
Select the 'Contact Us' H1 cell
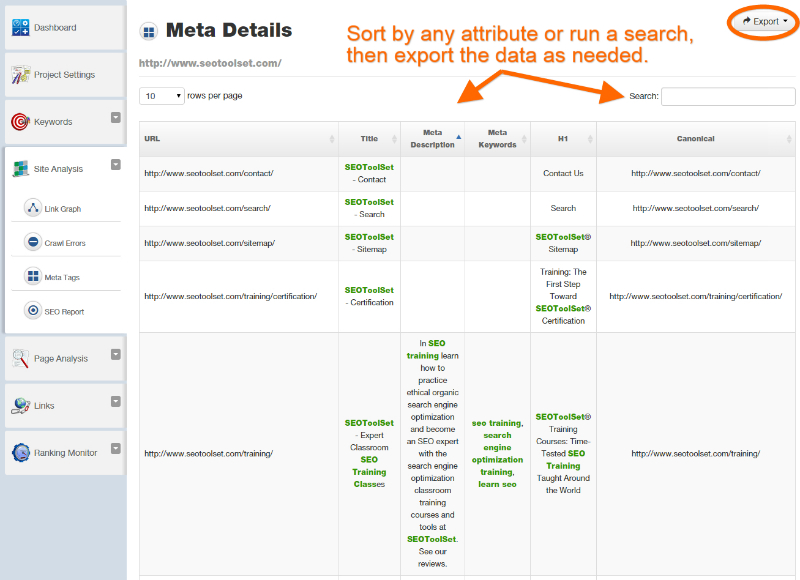(x=563, y=173)
